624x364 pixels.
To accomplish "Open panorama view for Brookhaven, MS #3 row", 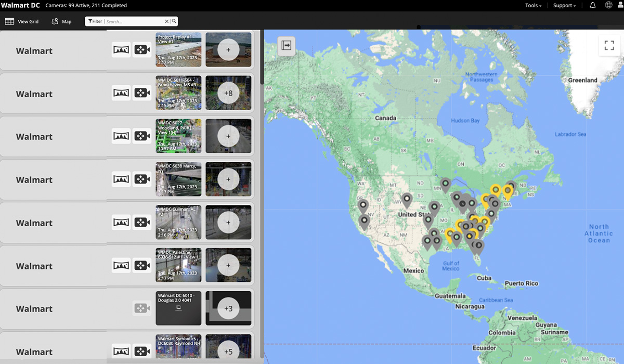I will [x=121, y=93].
